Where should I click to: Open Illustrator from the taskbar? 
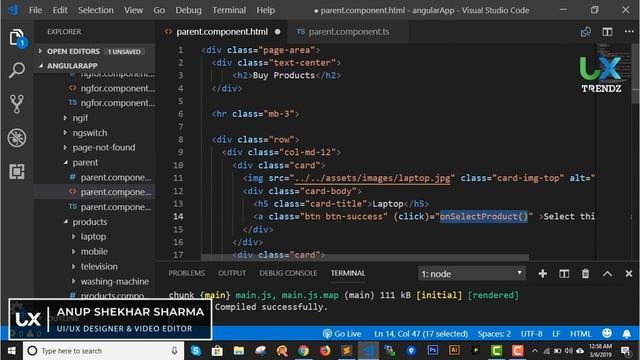[454, 350]
